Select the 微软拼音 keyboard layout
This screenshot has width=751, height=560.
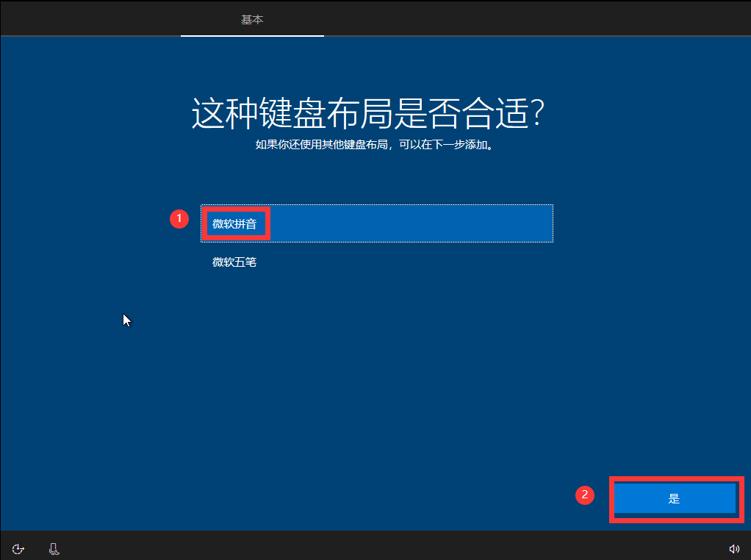pos(377,223)
